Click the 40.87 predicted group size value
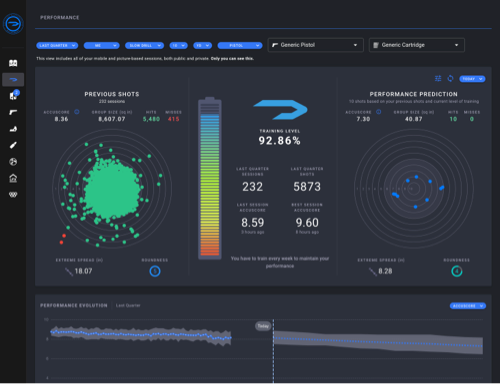The image size is (500, 384). (413, 119)
